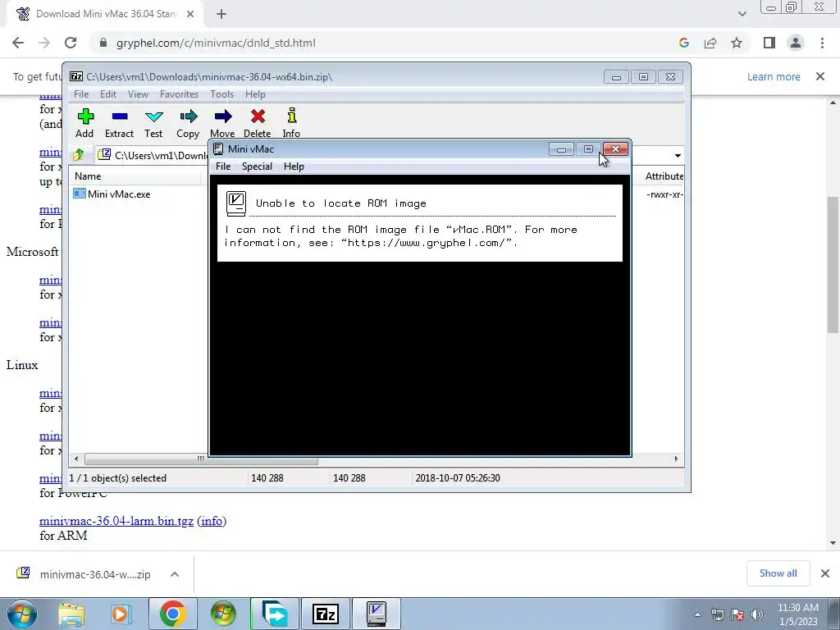
Task: Select Mini vMac.exe in the 7-Zip list
Action: pyautogui.click(x=118, y=194)
